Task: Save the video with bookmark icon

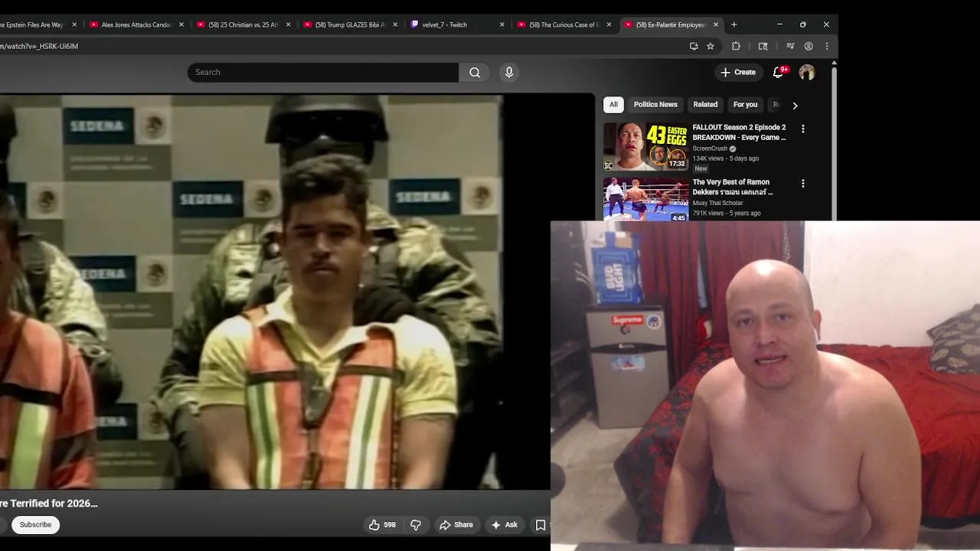Action: pos(541,524)
